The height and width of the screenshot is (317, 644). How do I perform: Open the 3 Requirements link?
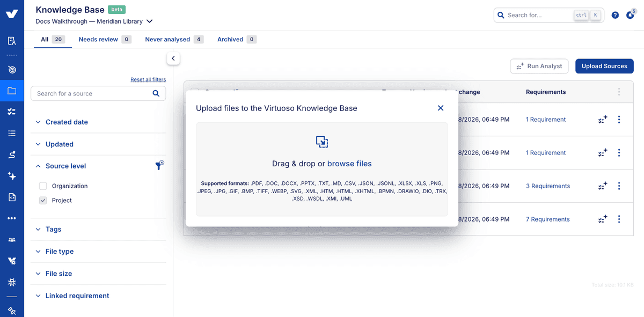tap(548, 186)
